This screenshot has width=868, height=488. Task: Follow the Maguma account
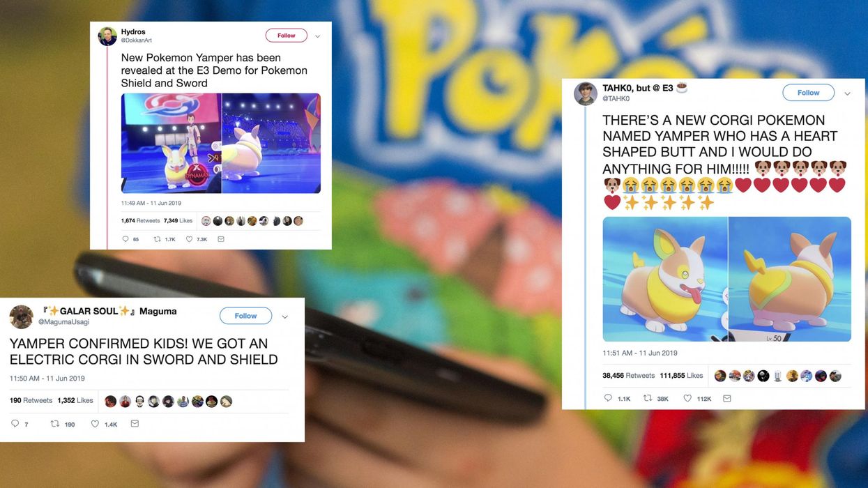pyautogui.click(x=245, y=316)
